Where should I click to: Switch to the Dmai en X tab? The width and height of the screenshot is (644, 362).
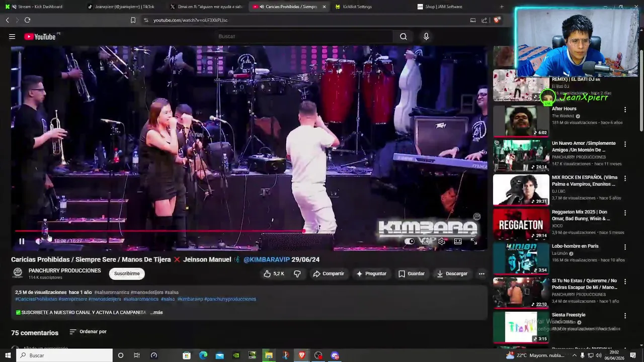click(x=206, y=7)
